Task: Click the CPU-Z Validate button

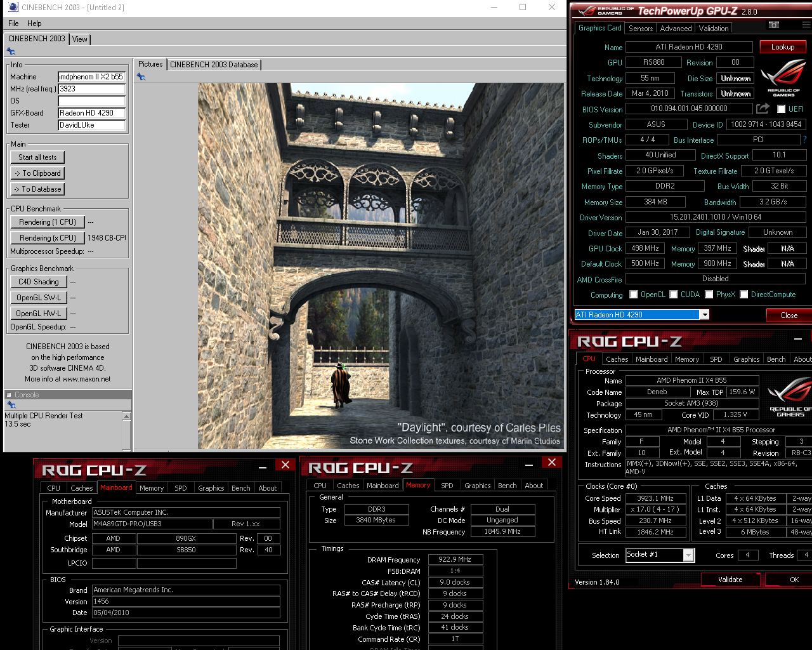Action: tap(730, 580)
